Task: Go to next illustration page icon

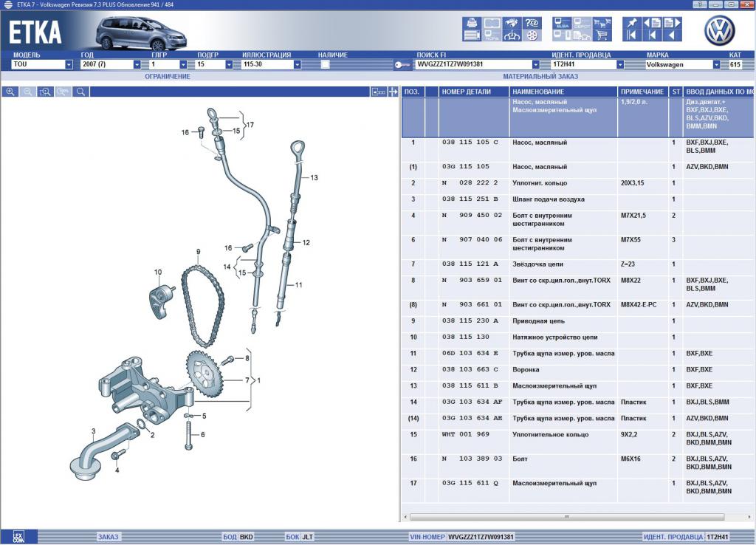Action: [672, 23]
